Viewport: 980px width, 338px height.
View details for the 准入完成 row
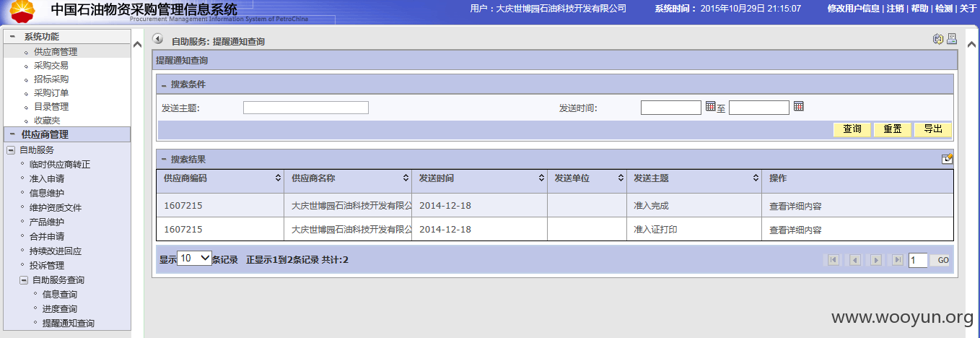795,206
